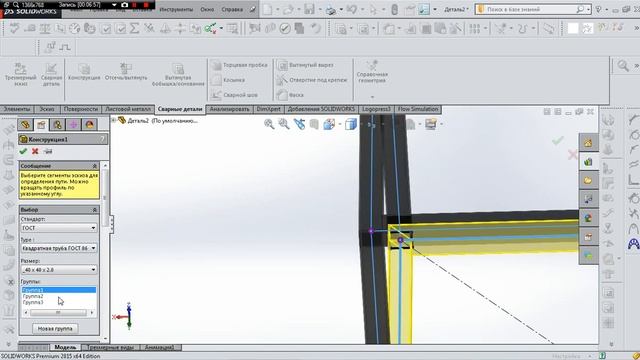Click the Сварной шов weld bead tool
Screen dimensions: 640x360
tap(235, 95)
